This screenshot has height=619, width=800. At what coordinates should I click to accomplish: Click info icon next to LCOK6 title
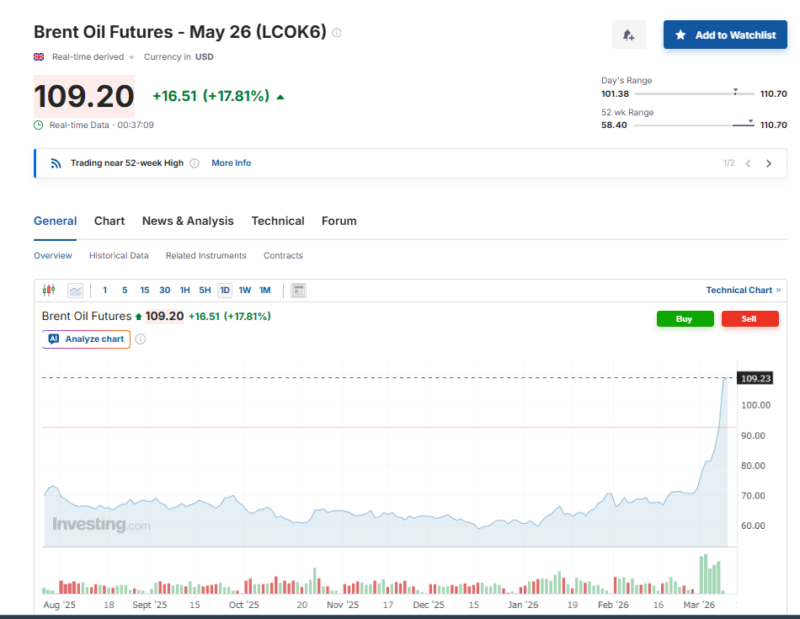click(x=337, y=33)
